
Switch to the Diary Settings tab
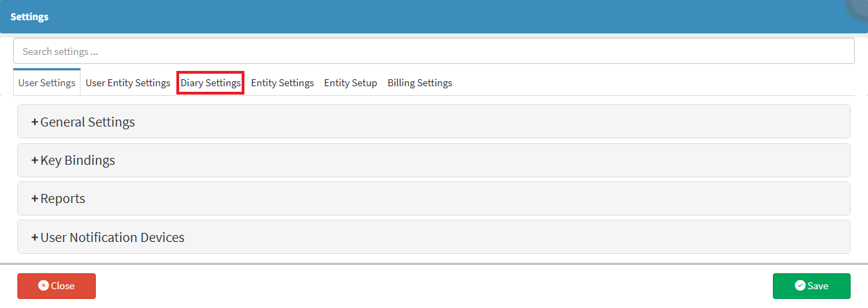point(210,83)
